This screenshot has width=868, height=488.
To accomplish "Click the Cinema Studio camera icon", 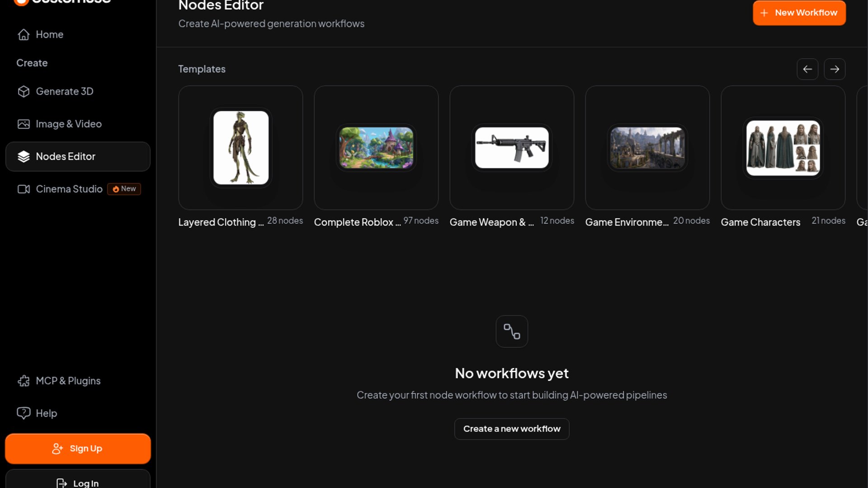I will point(24,189).
